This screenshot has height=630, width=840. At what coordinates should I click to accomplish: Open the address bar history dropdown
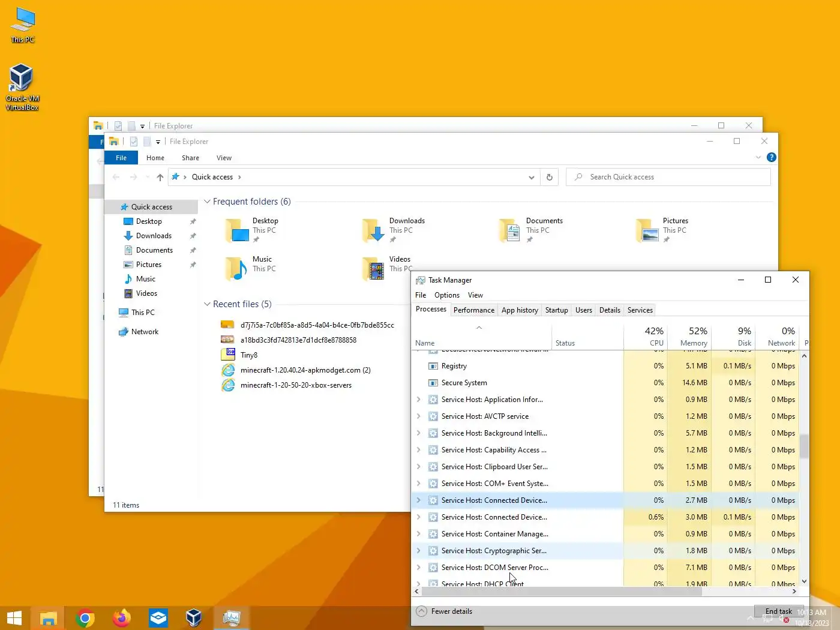531,177
